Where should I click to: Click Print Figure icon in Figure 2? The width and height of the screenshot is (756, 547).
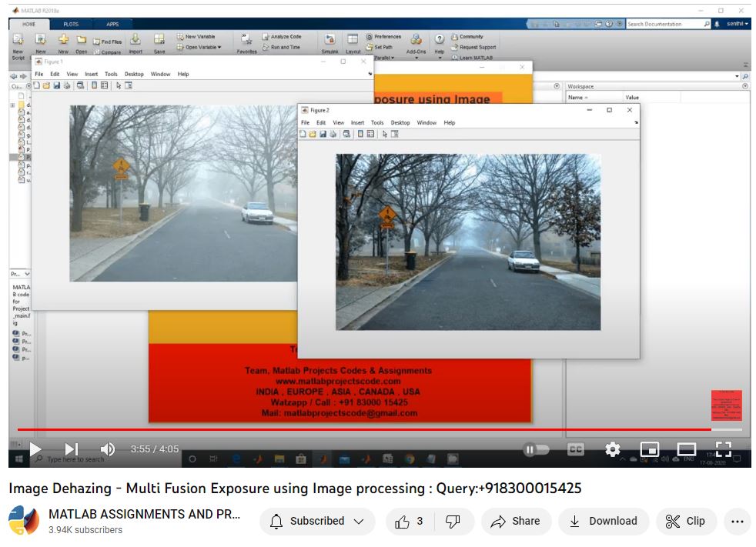click(x=333, y=134)
